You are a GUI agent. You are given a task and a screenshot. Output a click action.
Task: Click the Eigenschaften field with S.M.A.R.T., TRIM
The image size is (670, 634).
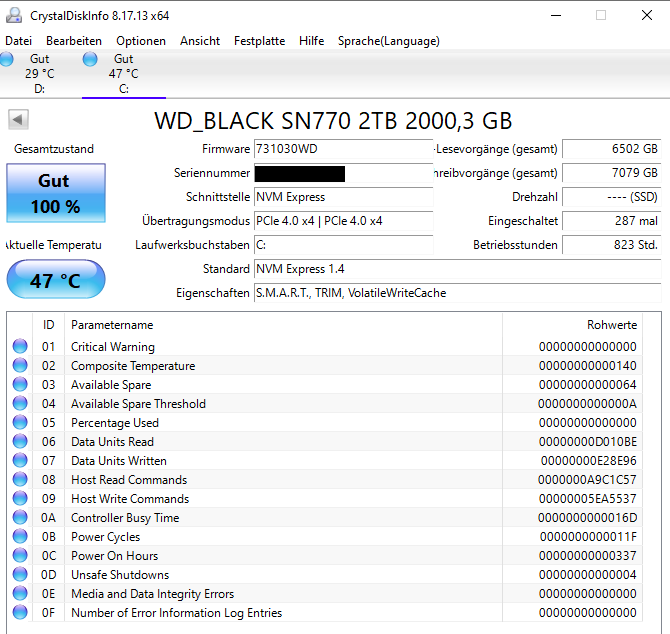458,293
